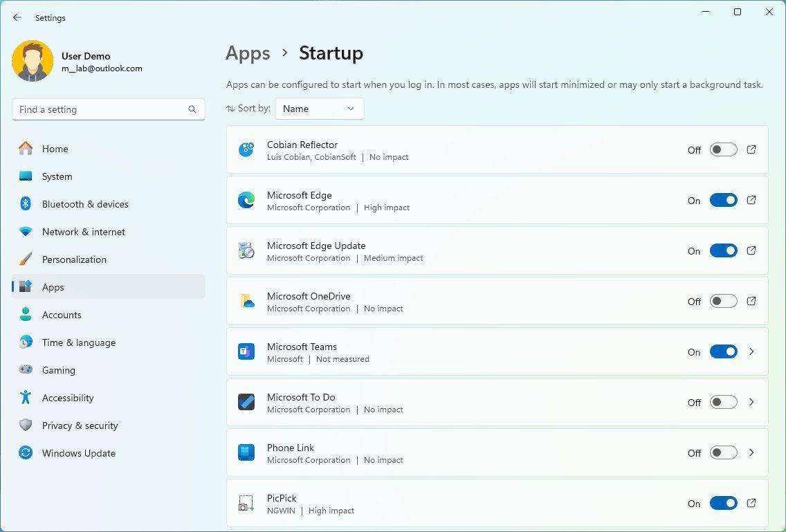The height and width of the screenshot is (532, 786).
Task: Toggle Microsoft Edge Update off
Action: (x=723, y=250)
